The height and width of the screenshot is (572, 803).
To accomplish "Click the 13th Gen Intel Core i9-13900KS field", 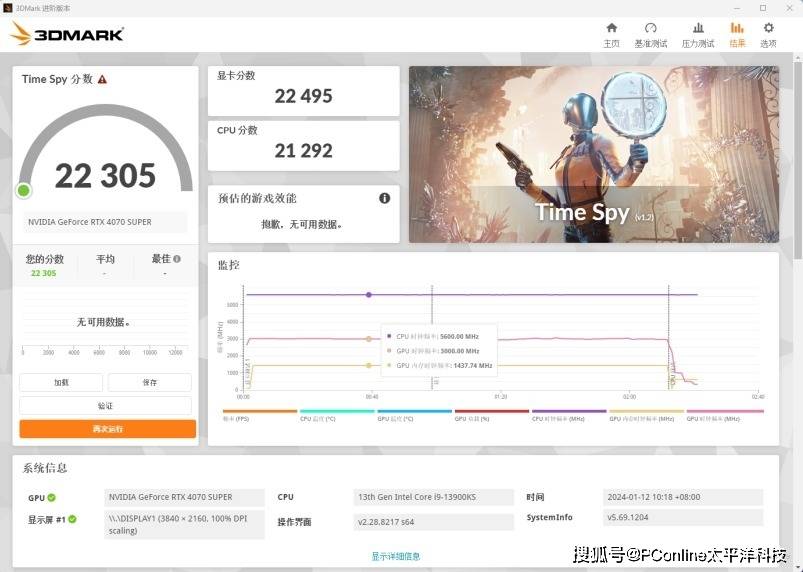I will 433,497.
